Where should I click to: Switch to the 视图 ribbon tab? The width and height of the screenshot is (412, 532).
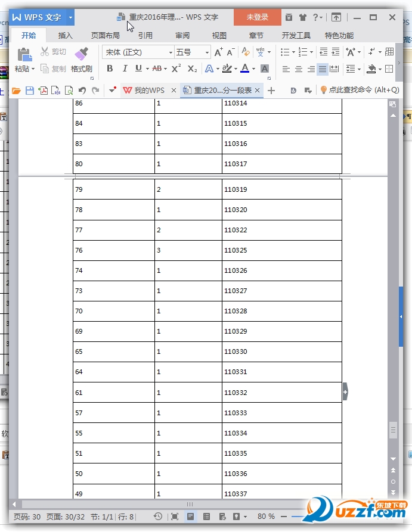click(x=219, y=35)
